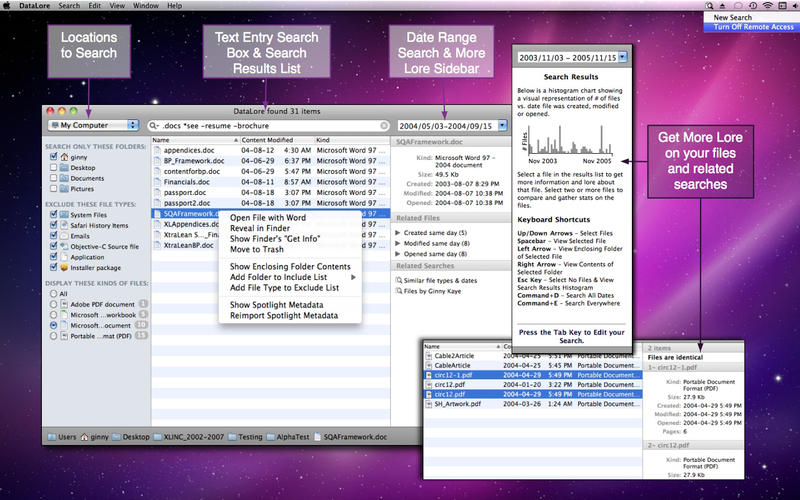Sort results by the Name column header

[x=195, y=140]
